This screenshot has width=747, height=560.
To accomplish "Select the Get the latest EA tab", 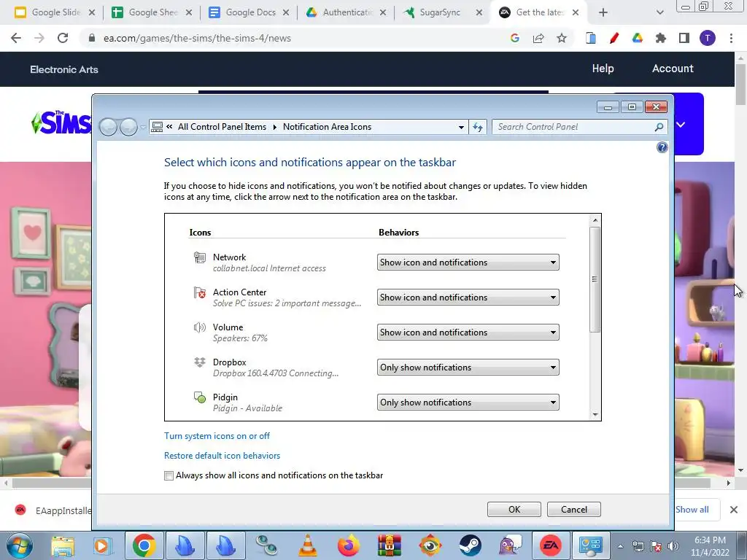I will (x=538, y=12).
